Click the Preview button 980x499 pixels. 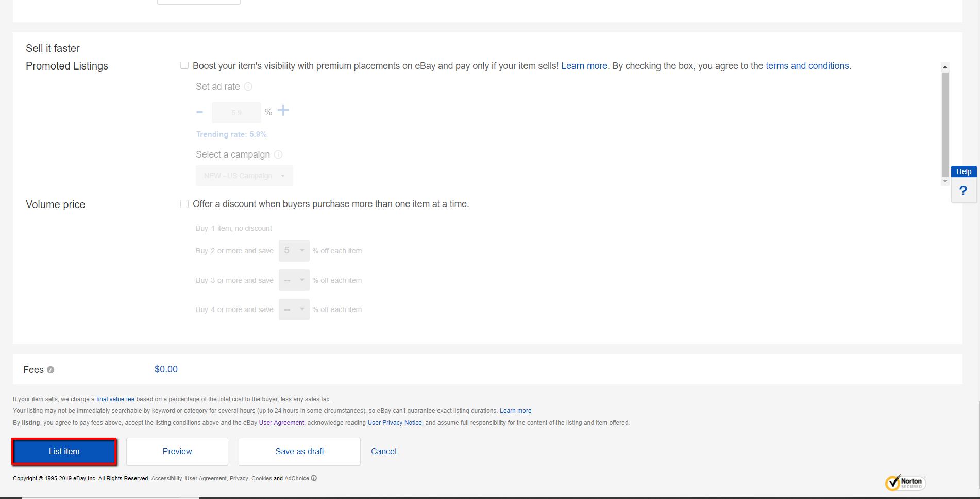(x=177, y=452)
